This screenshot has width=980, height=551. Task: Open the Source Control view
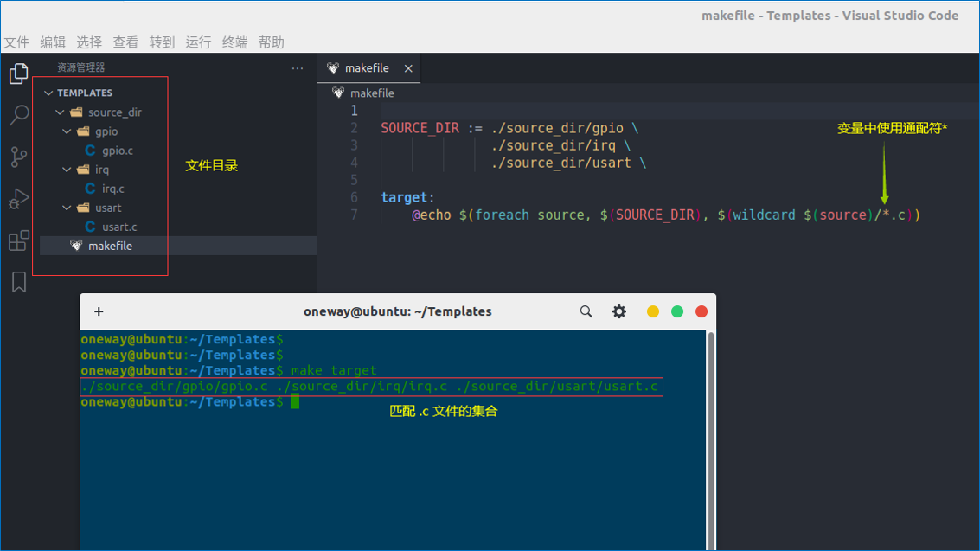click(19, 157)
